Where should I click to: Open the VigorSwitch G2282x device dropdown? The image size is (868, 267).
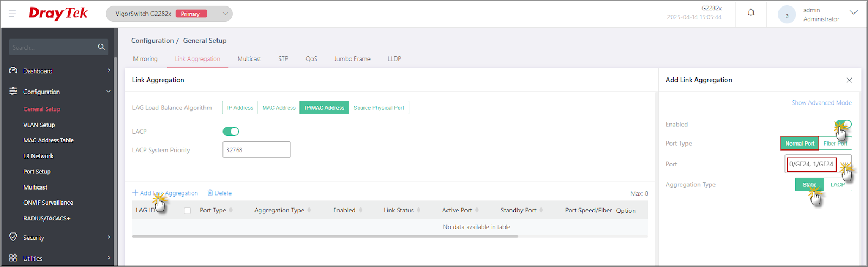(x=169, y=14)
